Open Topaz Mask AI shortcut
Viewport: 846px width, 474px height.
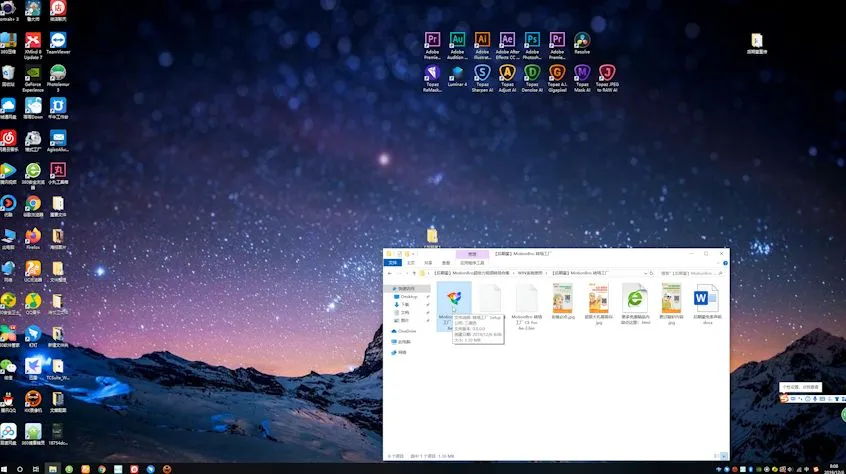click(582, 78)
